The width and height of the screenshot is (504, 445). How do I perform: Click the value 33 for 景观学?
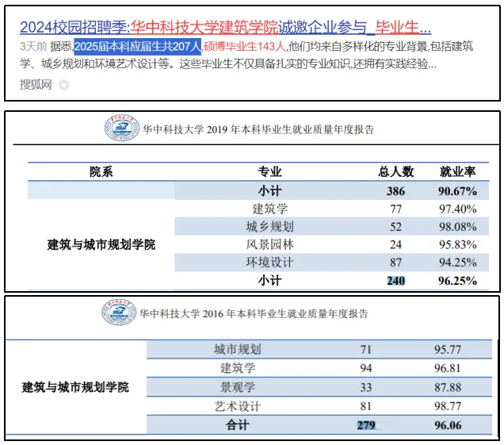coord(366,387)
